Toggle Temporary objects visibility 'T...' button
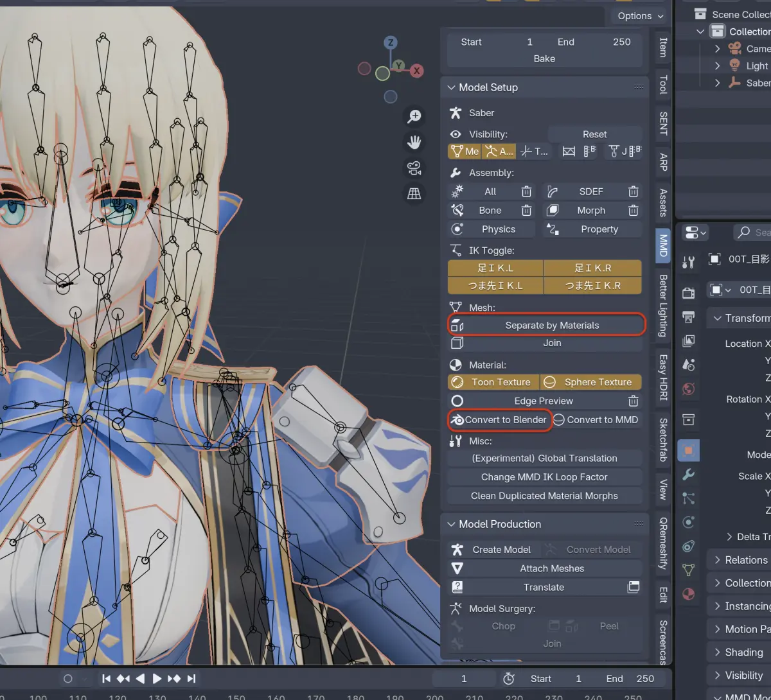Screen dimensions: 771x700 click(534, 152)
